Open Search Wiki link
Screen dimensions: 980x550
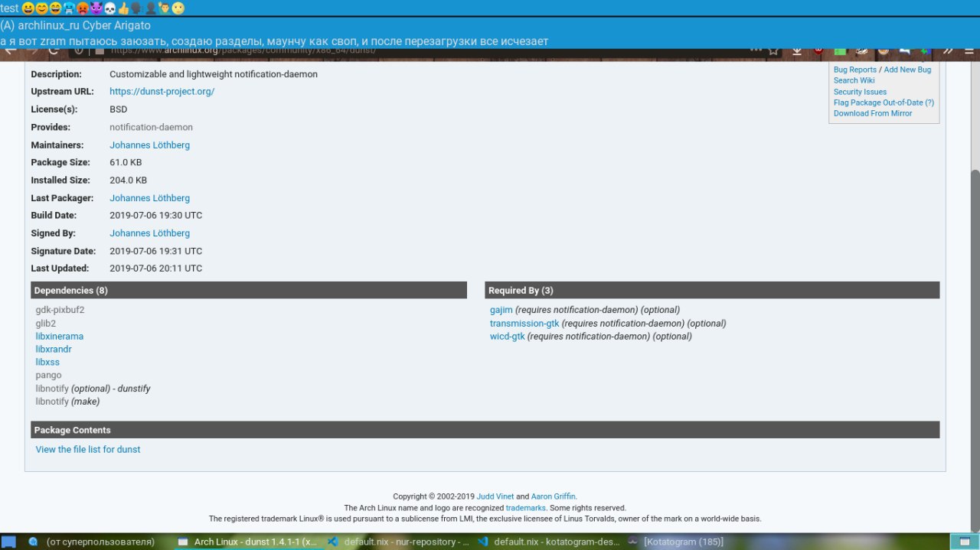click(x=854, y=80)
